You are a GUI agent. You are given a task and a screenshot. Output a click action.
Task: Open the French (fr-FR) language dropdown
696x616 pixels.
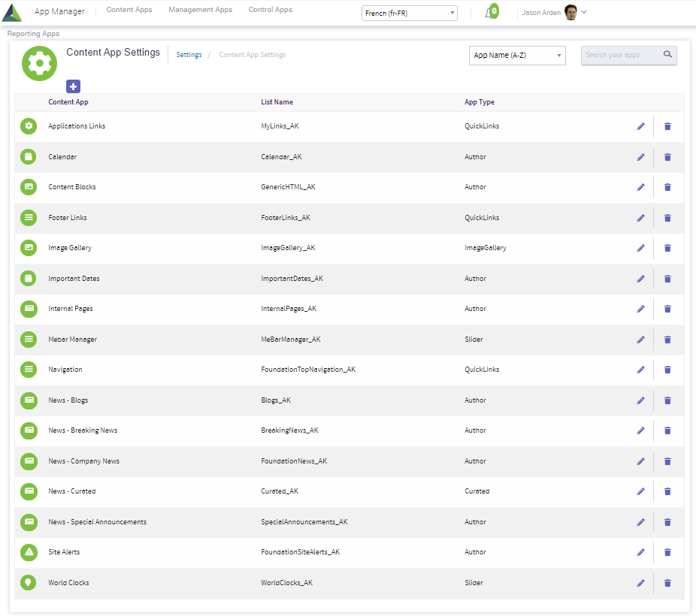click(409, 13)
